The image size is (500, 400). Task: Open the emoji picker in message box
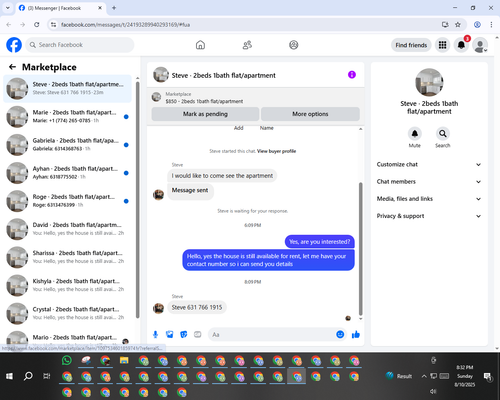pos(340,334)
